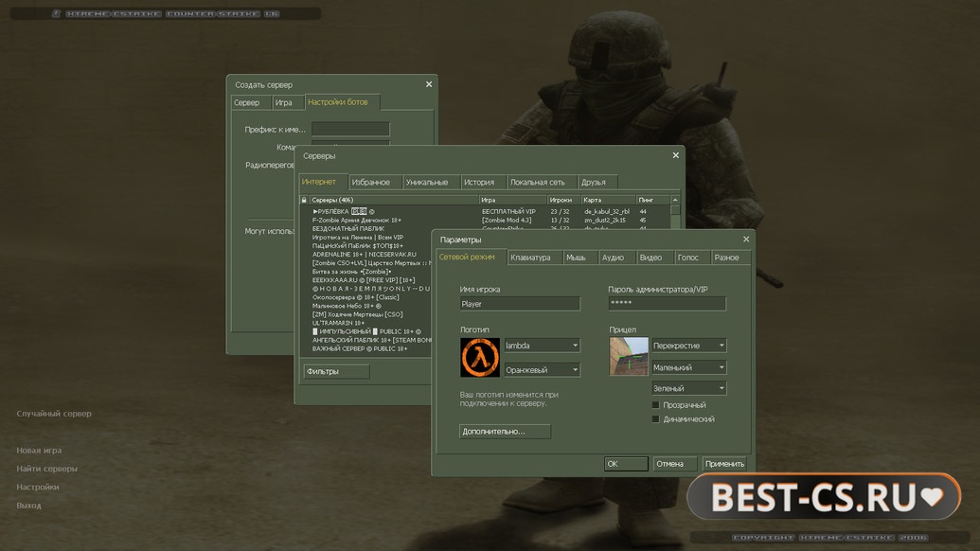Image resolution: width=980 pixels, height=551 pixels.
Task: Open the Фильтры button in Серверы
Action: 337,371
